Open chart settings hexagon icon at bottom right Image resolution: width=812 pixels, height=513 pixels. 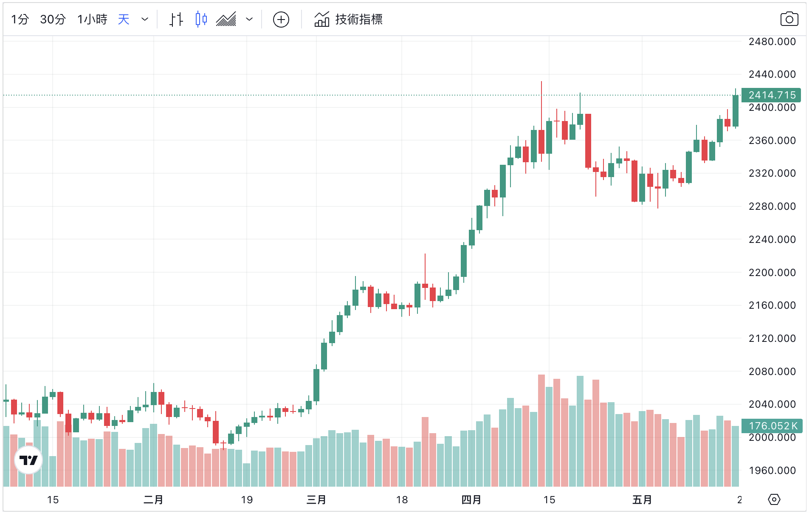(774, 499)
